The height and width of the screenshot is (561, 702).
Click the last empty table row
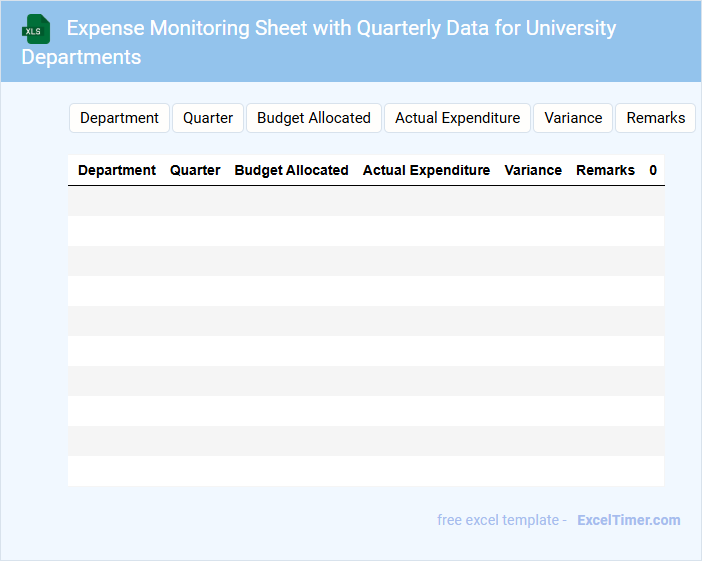tap(366, 471)
